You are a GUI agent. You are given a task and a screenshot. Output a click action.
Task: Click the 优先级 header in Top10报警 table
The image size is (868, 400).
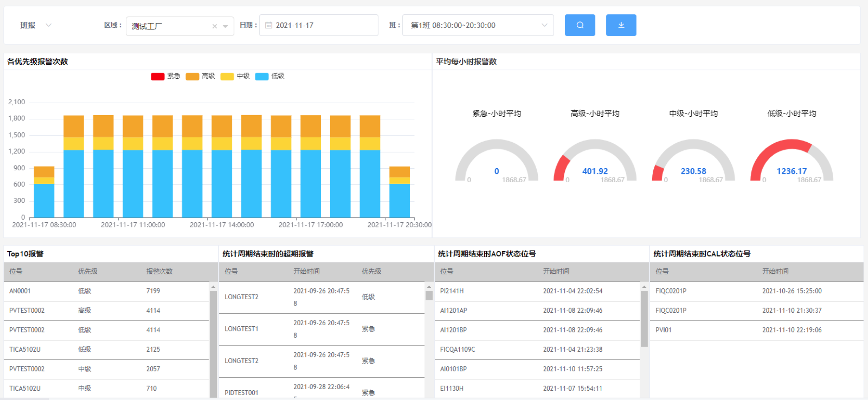tap(88, 271)
